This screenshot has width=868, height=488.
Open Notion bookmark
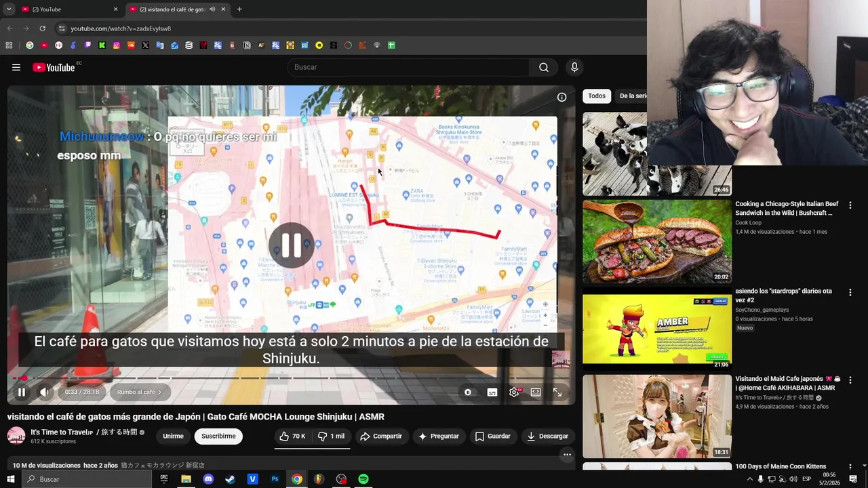coord(247,45)
